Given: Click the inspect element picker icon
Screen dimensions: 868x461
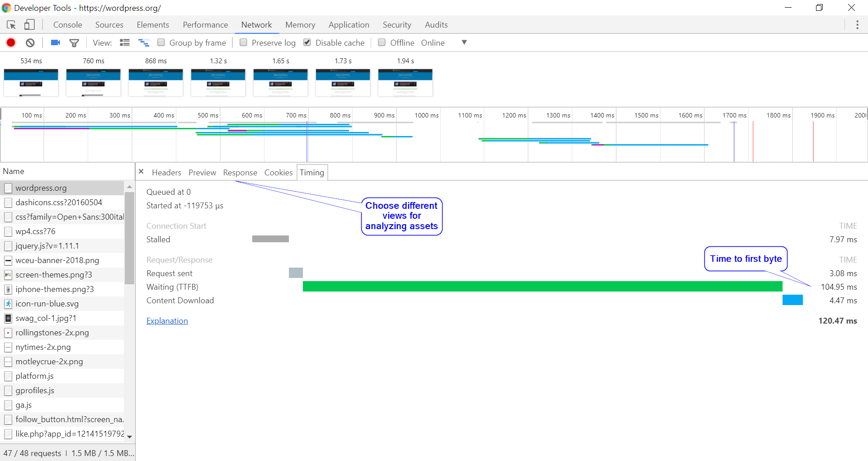Looking at the screenshot, I should [11, 25].
